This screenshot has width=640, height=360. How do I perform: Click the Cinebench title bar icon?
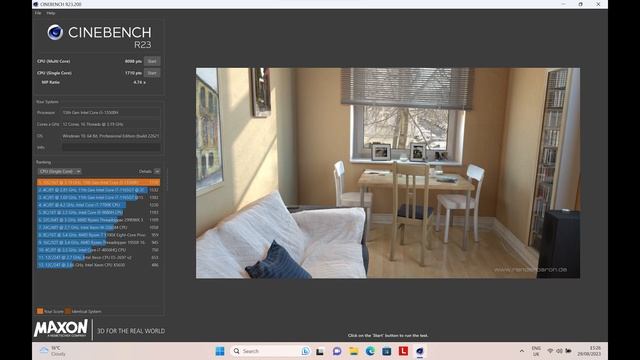pos(36,4)
